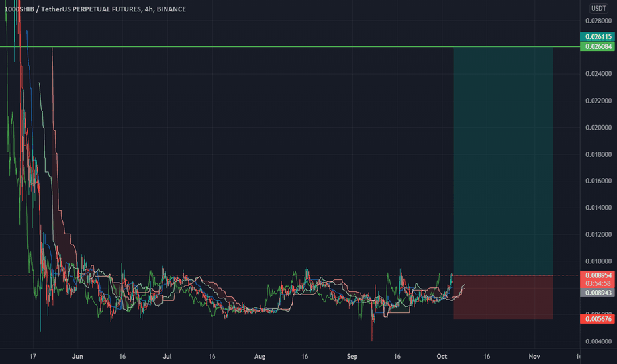Click the green profit zone of long position
This screenshot has height=364, width=617.
pyautogui.click(x=503, y=161)
